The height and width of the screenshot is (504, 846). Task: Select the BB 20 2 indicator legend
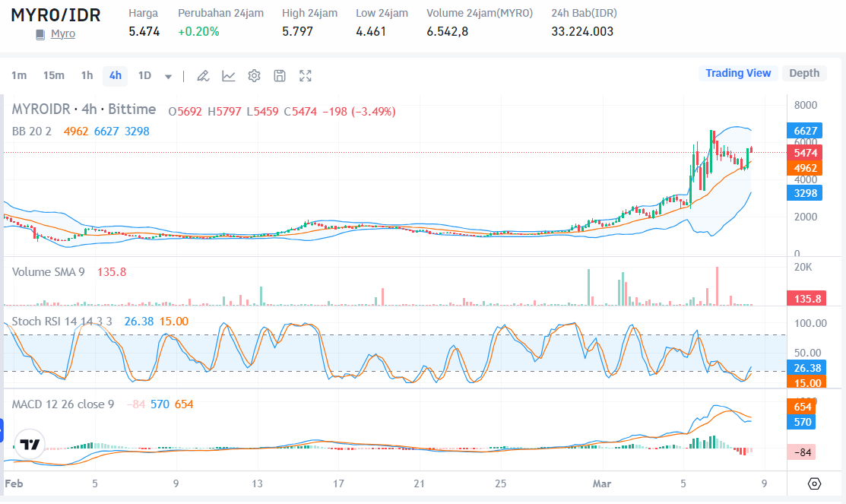coord(32,132)
